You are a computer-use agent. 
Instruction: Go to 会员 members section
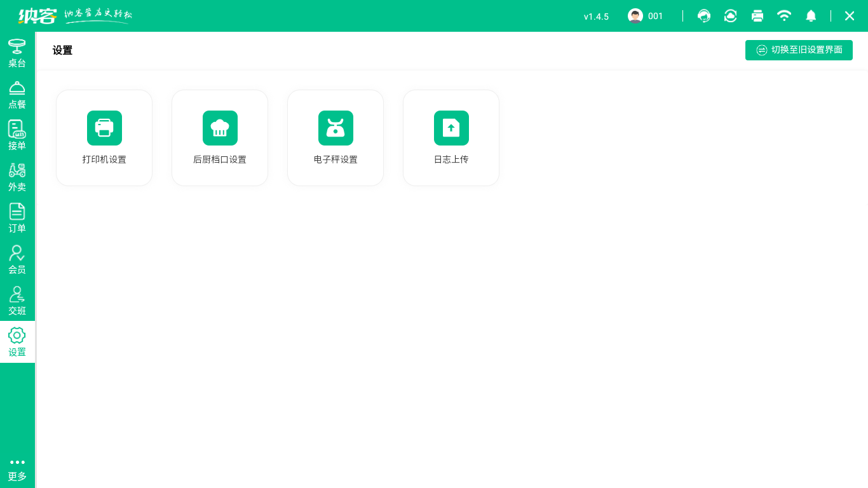pyautogui.click(x=17, y=260)
